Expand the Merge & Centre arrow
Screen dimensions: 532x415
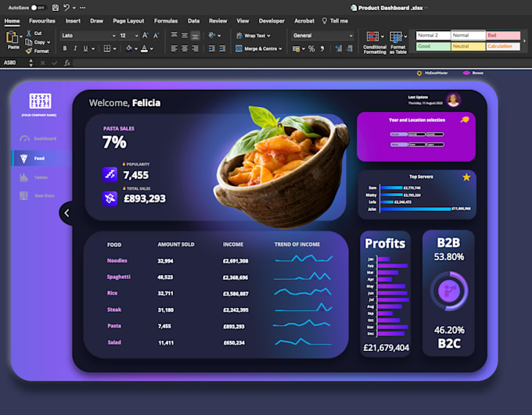click(281, 48)
